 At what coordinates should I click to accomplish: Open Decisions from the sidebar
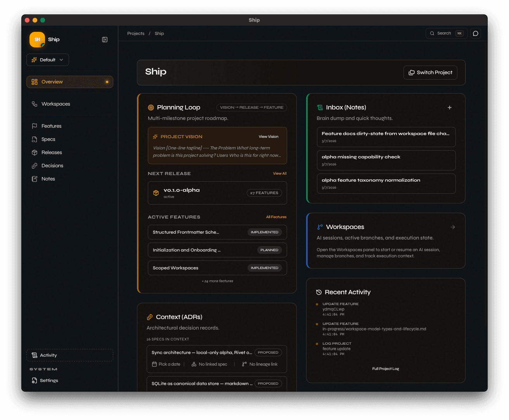tap(52, 166)
